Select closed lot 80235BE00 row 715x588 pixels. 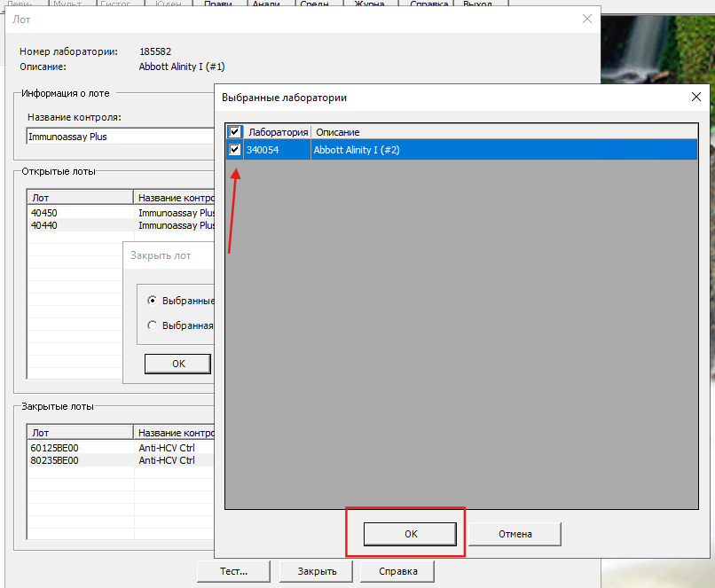tap(80, 460)
